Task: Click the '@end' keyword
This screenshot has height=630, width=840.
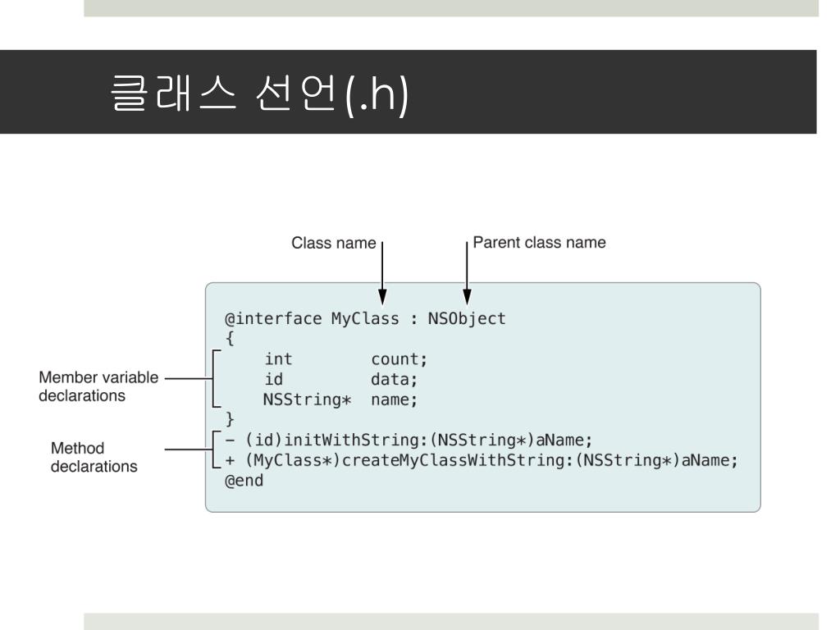Action: (244, 481)
